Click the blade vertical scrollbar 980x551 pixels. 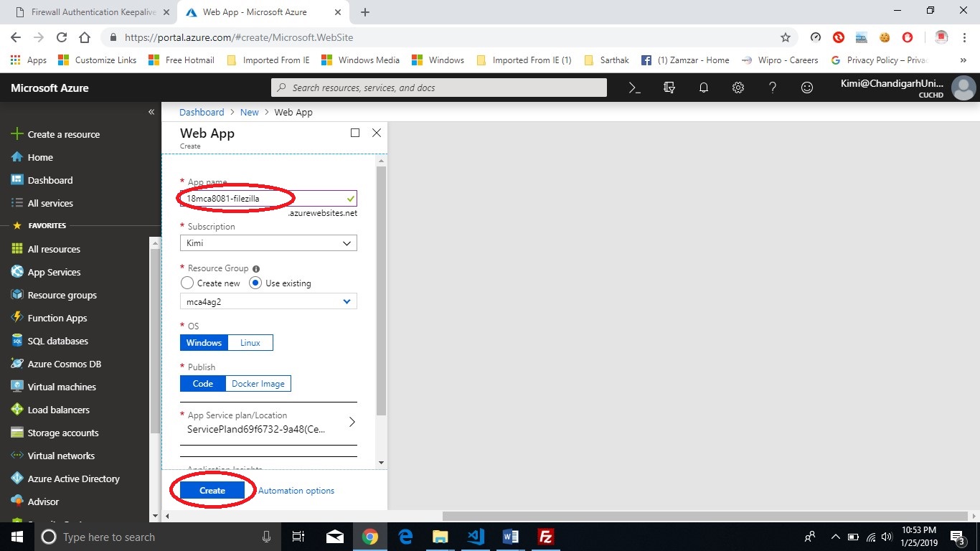click(x=382, y=291)
